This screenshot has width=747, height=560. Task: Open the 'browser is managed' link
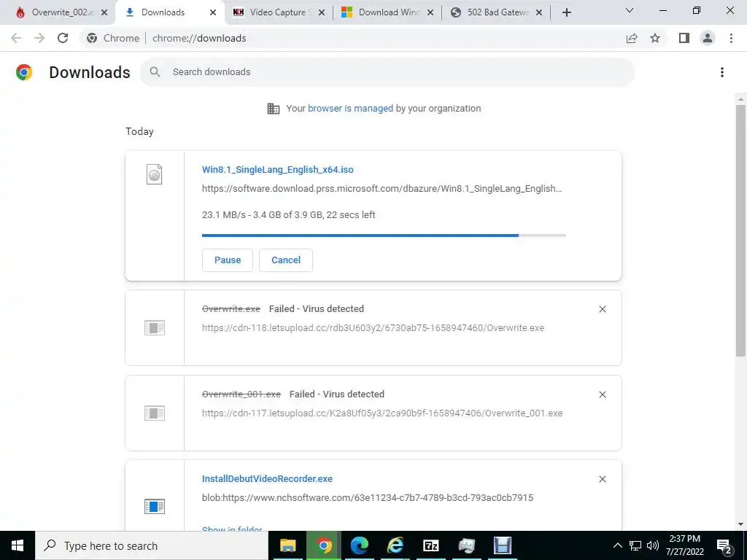pyautogui.click(x=350, y=109)
